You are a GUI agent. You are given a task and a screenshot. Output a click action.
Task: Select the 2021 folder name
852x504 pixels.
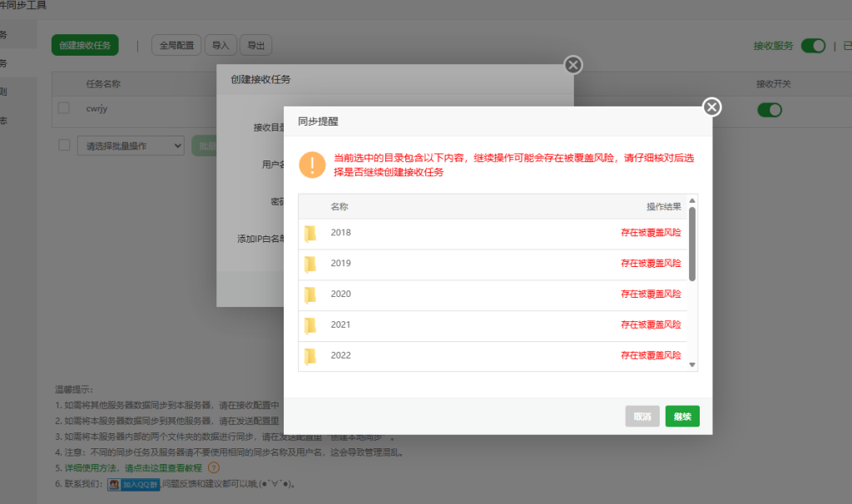point(340,324)
